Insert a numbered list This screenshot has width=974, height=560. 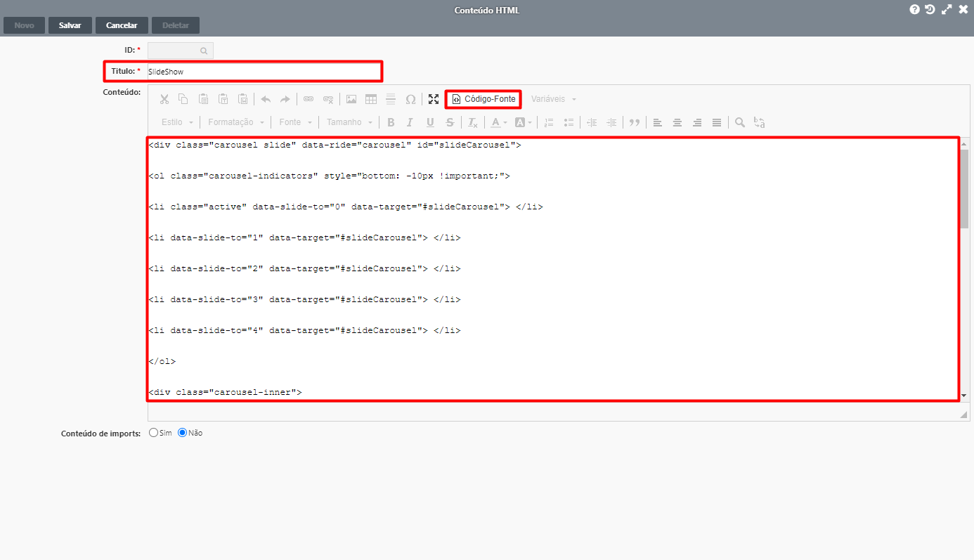click(550, 122)
